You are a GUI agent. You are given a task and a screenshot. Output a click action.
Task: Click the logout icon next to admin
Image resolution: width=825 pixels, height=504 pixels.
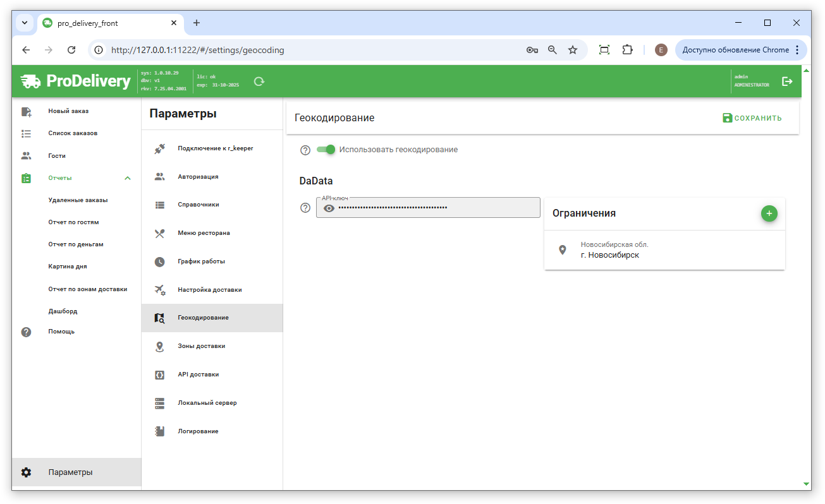pos(787,81)
